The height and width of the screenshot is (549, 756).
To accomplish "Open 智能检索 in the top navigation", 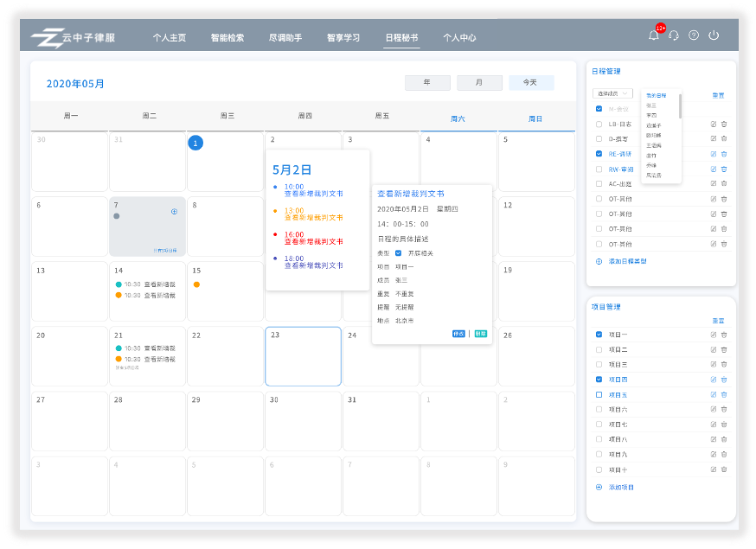I will pyautogui.click(x=227, y=37).
